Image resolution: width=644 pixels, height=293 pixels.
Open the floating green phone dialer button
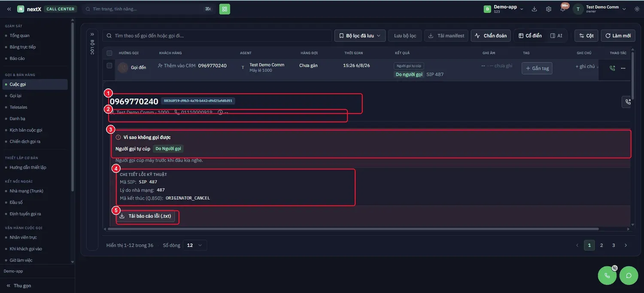pyautogui.click(x=607, y=275)
